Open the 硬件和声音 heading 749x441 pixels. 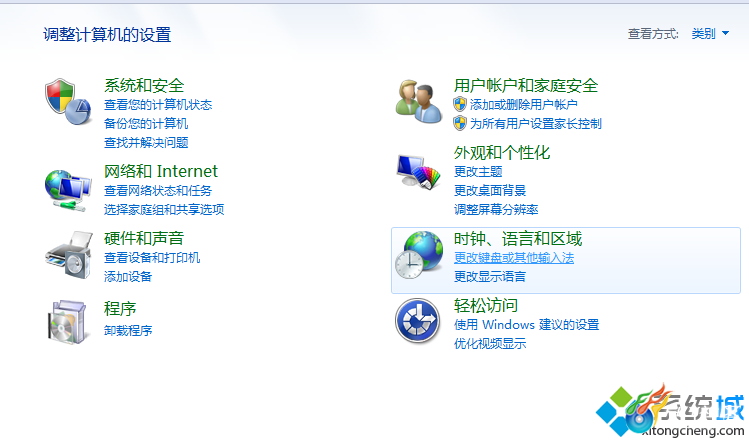(x=144, y=238)
